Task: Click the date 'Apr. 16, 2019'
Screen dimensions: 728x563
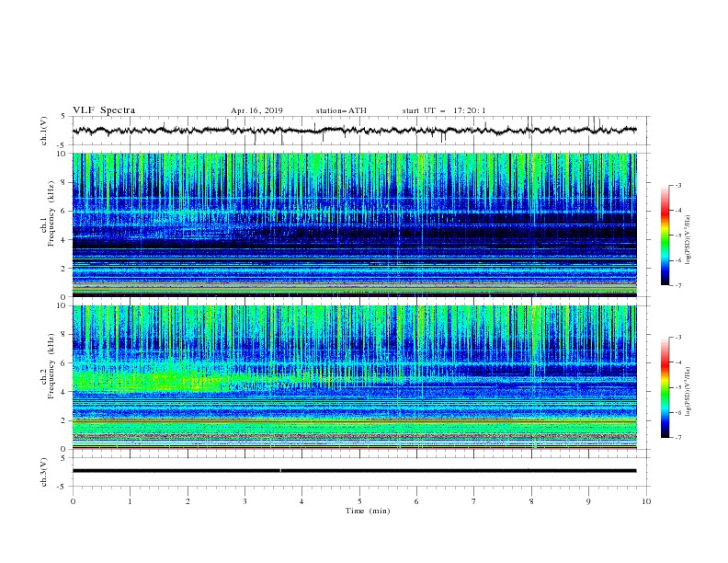Action: point(256,110)
